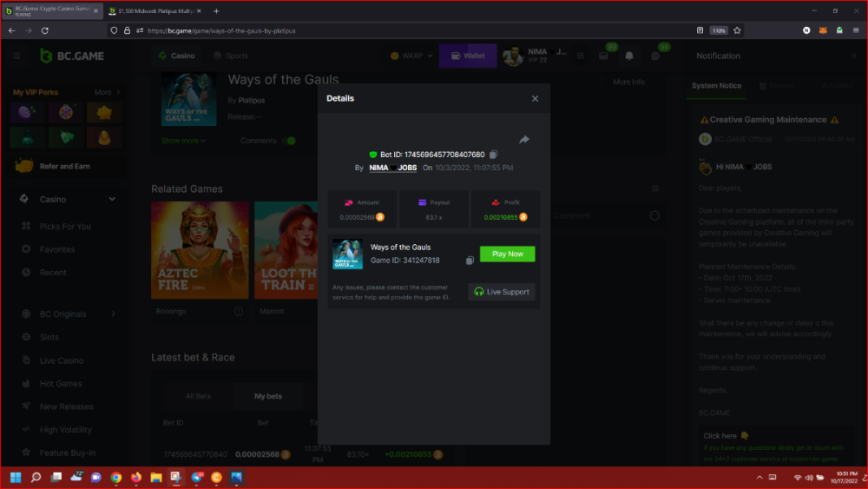Switch to the Sports tab
The height and width of the screenshot is (489, 868).
coord(229,56)
